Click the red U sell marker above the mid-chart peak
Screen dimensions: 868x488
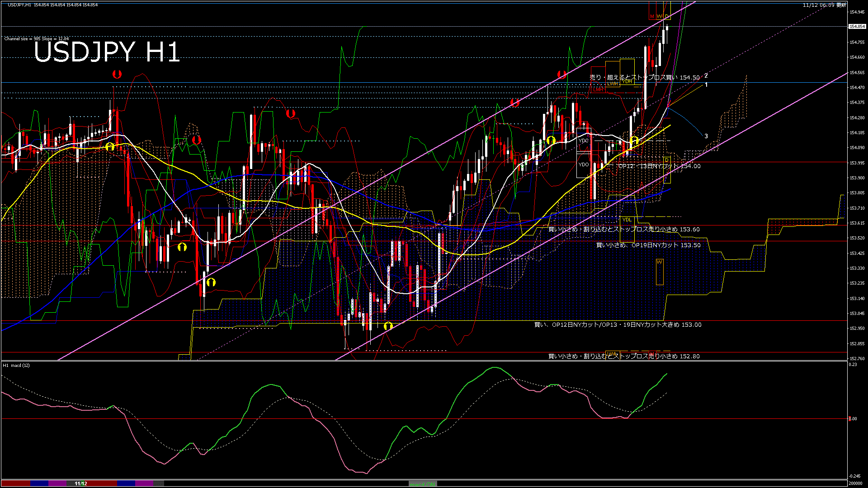[290, 114]
